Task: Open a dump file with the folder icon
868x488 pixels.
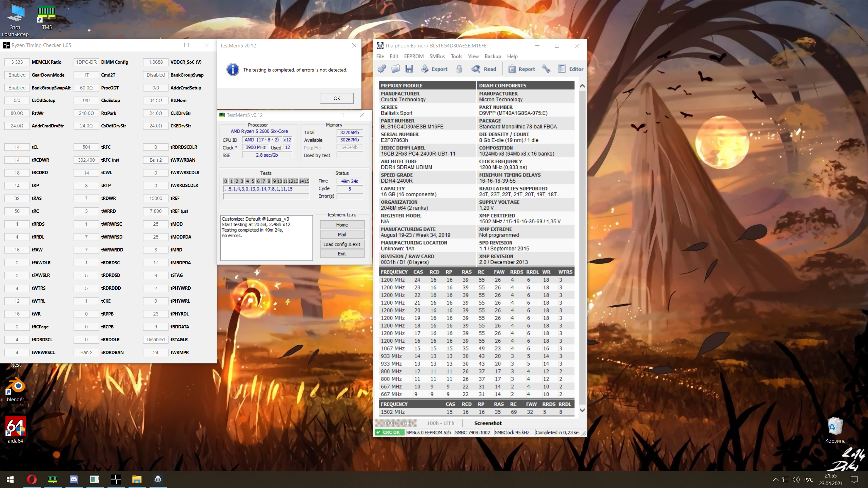Action: click(395, 69)
